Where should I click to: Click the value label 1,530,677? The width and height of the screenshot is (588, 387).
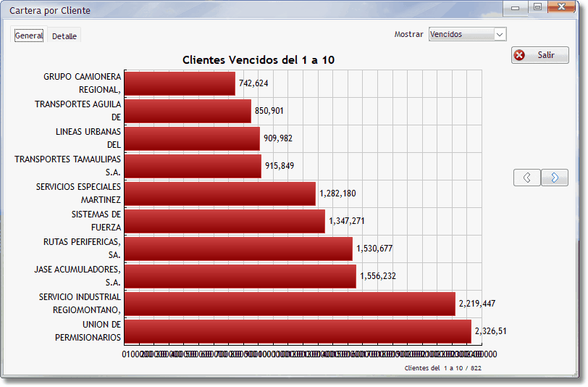(374, 249)
